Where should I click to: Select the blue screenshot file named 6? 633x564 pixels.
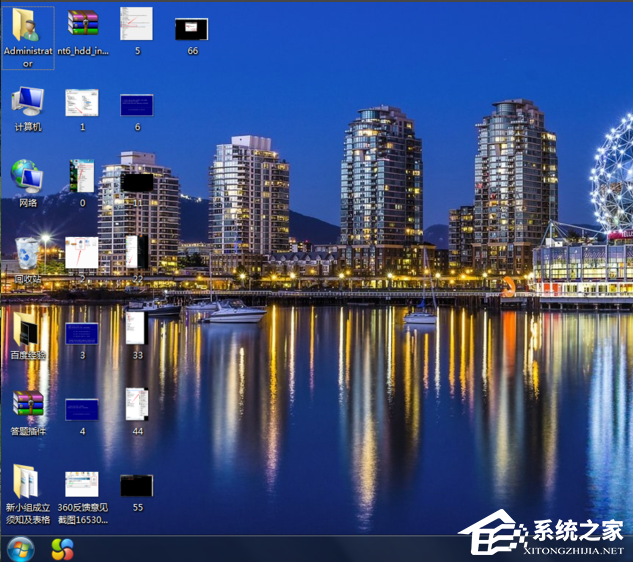(x=136, y=105)
